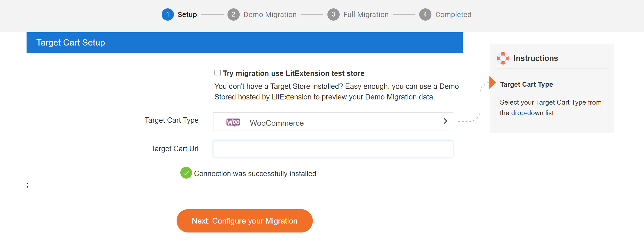This screenshot has height=252, width=644.
Task: Go to the Setup step label
Action: click(x=187, y=15)
